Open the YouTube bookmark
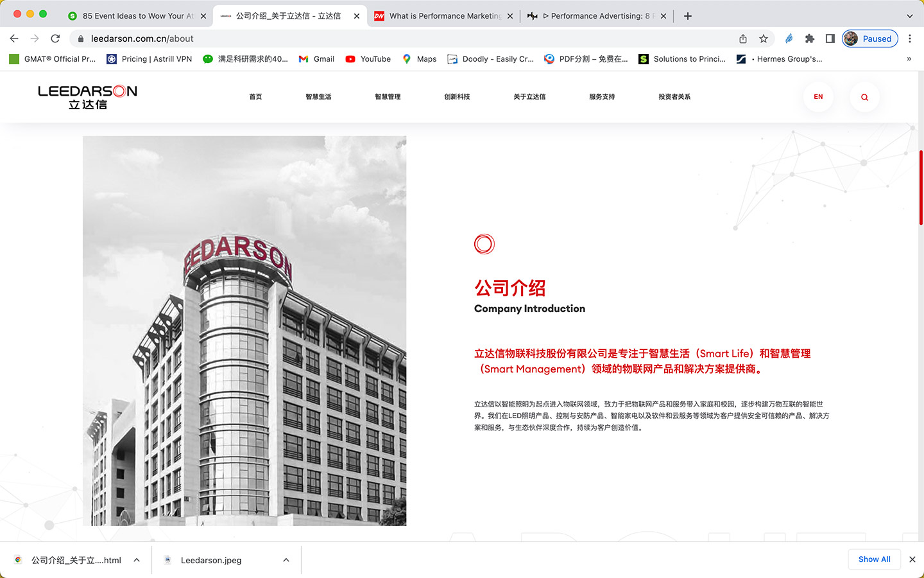 coord(368,59)
